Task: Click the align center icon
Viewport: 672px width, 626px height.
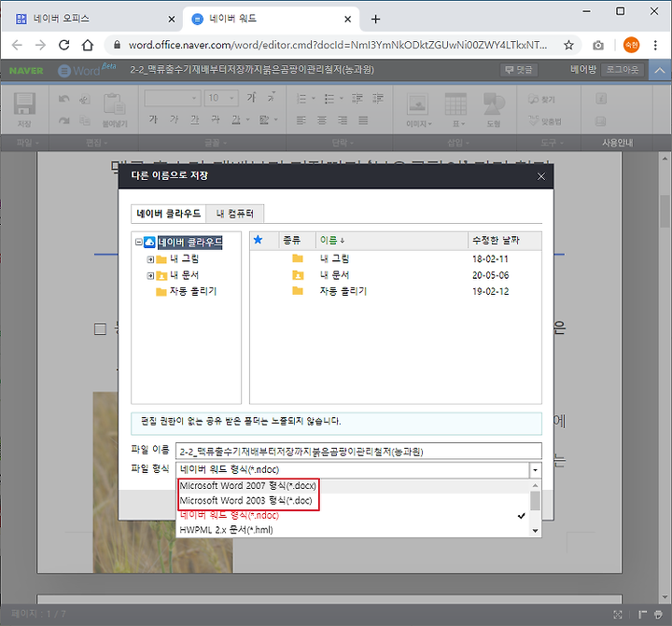Action: [322, 120]
